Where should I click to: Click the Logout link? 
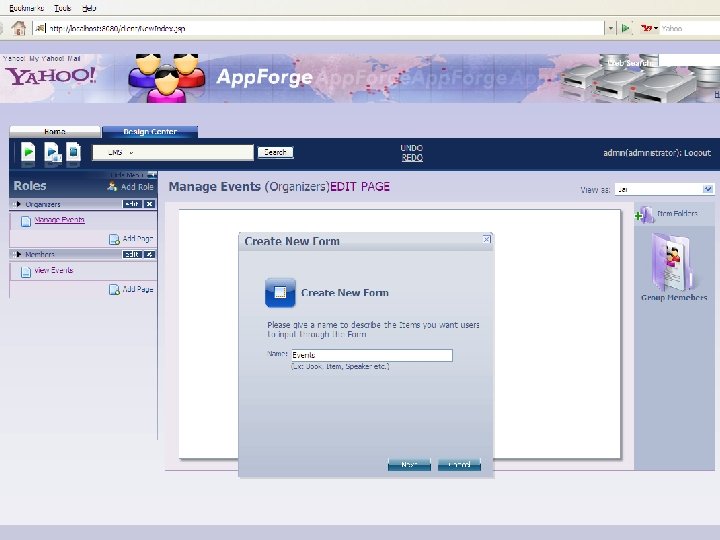coord(697,153)
